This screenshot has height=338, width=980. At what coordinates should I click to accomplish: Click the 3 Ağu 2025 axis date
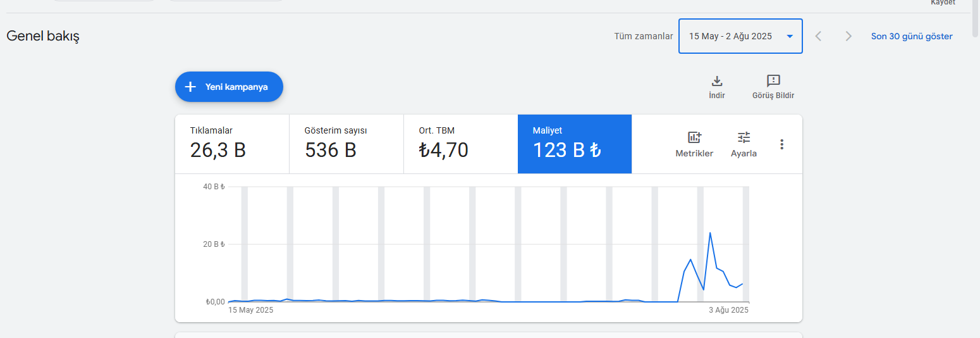728,310
